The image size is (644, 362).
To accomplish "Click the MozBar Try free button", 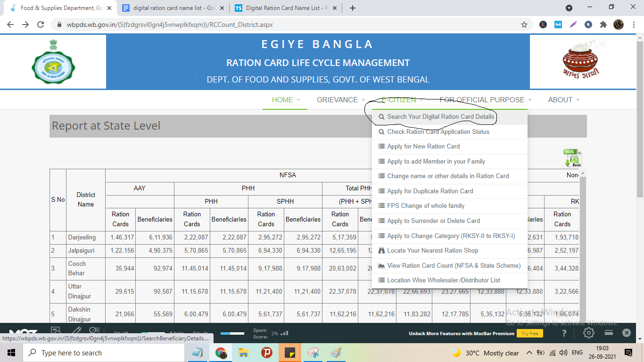I will [530, 333].
